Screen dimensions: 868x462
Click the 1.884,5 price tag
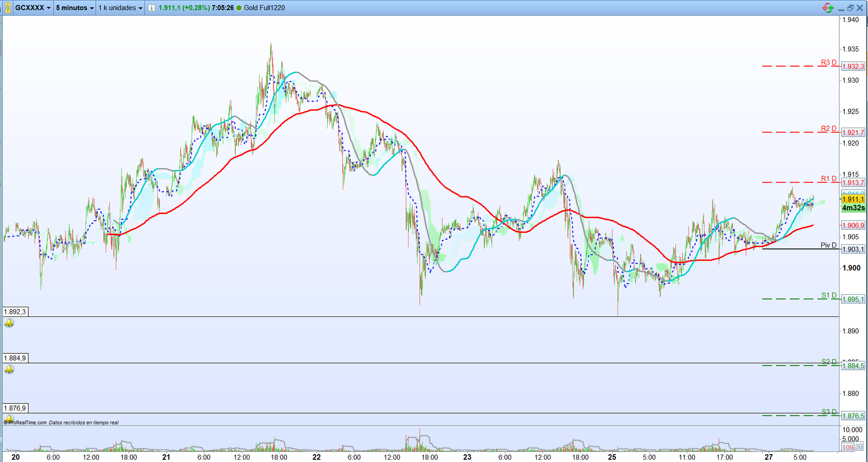(x=853, y=366)
